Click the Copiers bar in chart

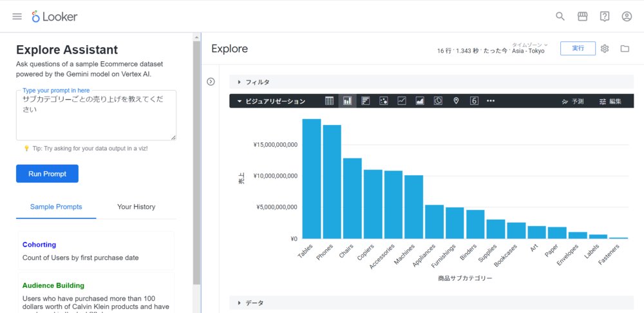[x=373, y=204]
